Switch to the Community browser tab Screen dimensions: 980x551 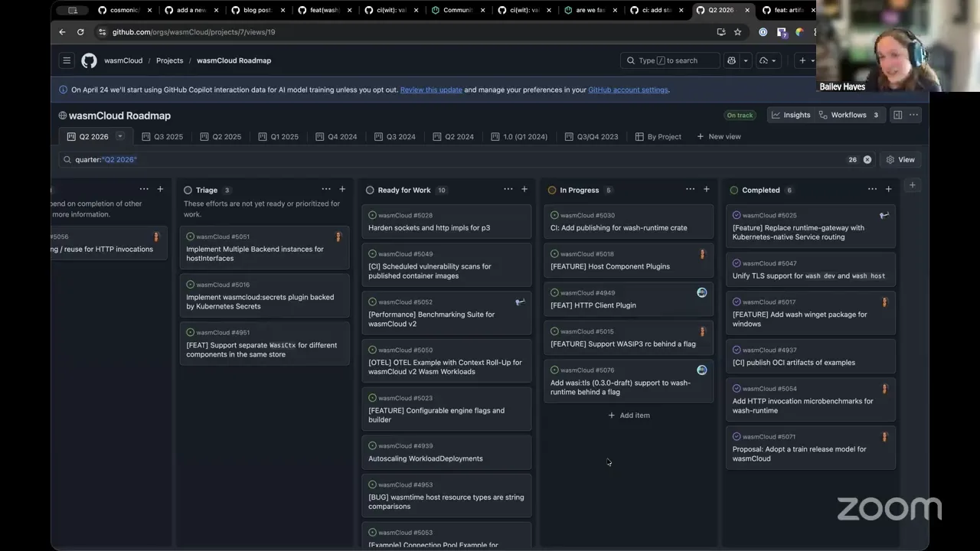tap(456, 10)
